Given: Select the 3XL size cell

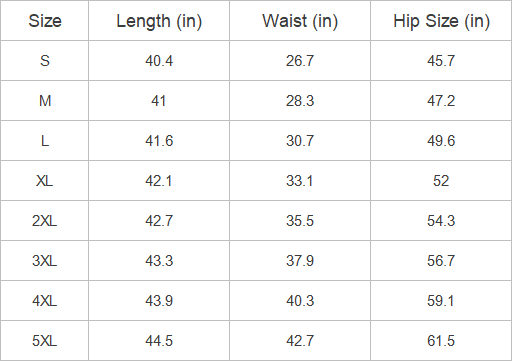Looking at the screenshot, I should [45, 261].
